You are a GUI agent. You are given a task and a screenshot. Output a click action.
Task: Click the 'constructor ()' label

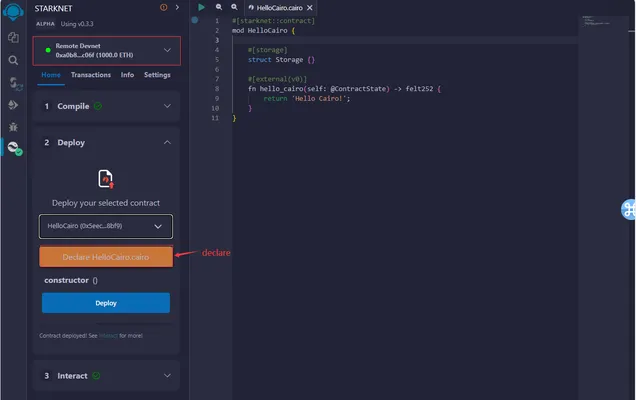tap(71, 280)
